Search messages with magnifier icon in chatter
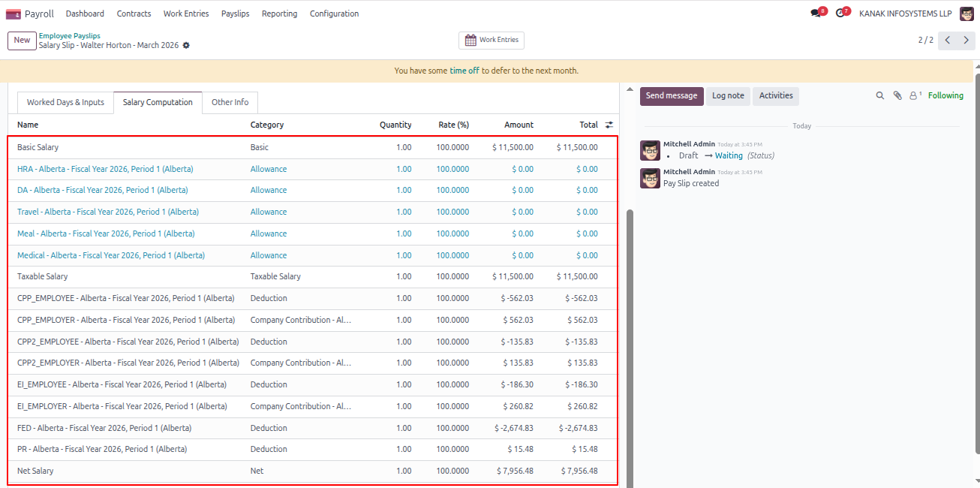Viewport: 980px width, 488px height. (x=880, y=95)
